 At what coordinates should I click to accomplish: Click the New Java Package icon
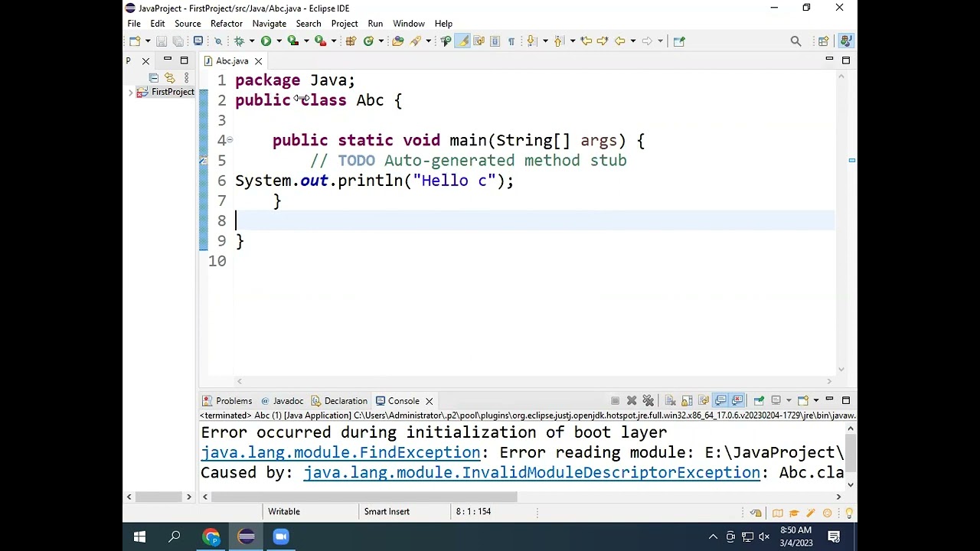[x=351, y=41]
